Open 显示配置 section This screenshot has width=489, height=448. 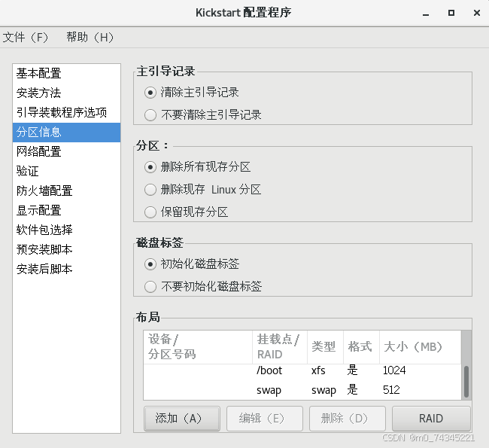66,210
